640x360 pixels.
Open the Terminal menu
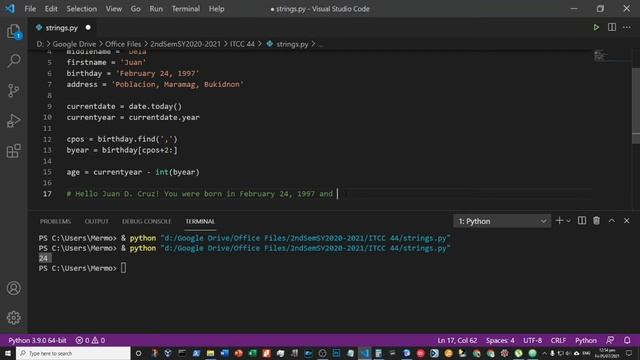point(186,9)
